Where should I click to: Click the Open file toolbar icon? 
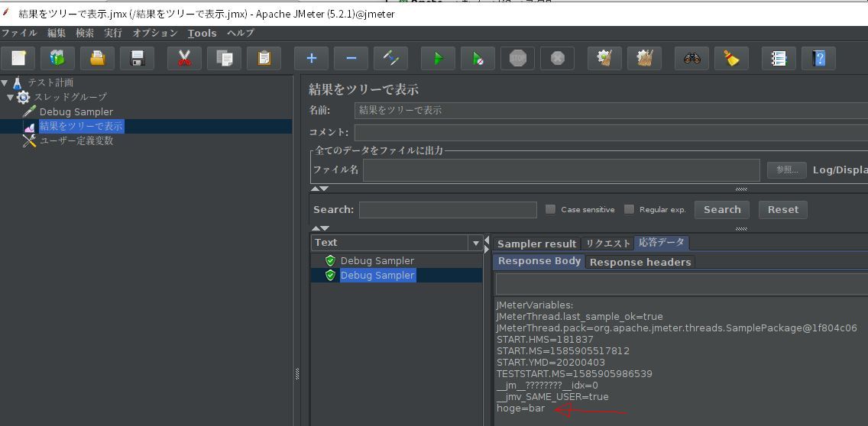(98, 58)
